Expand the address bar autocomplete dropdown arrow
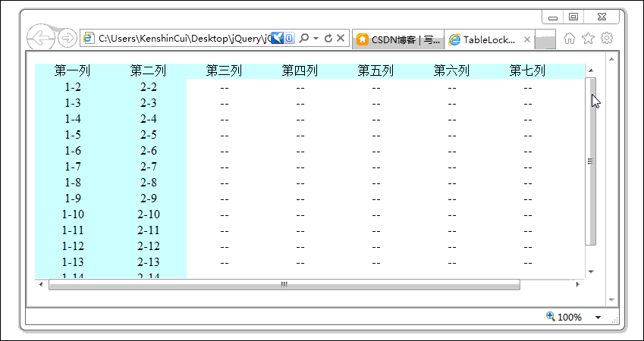Viewport: 644px width, 341px height. point(316,38)
